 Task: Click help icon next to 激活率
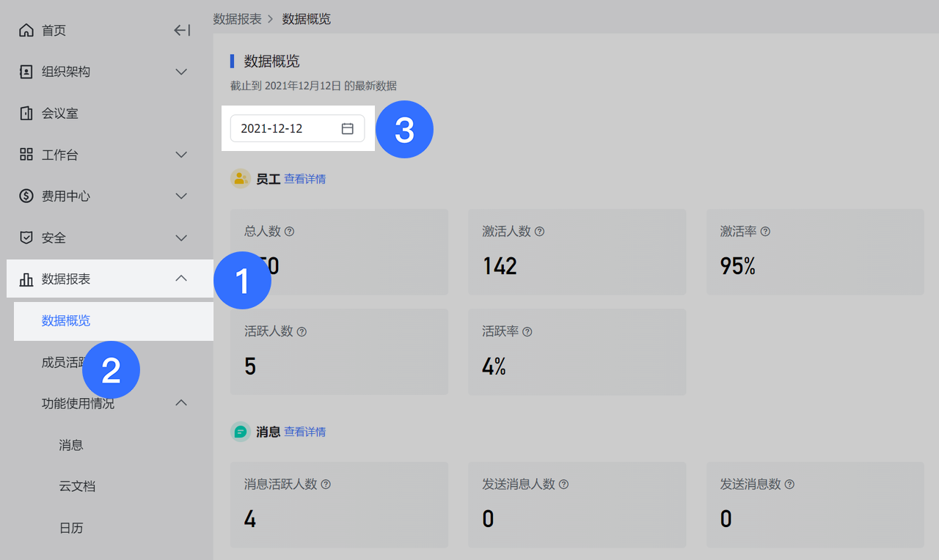(x=765, y=232)
